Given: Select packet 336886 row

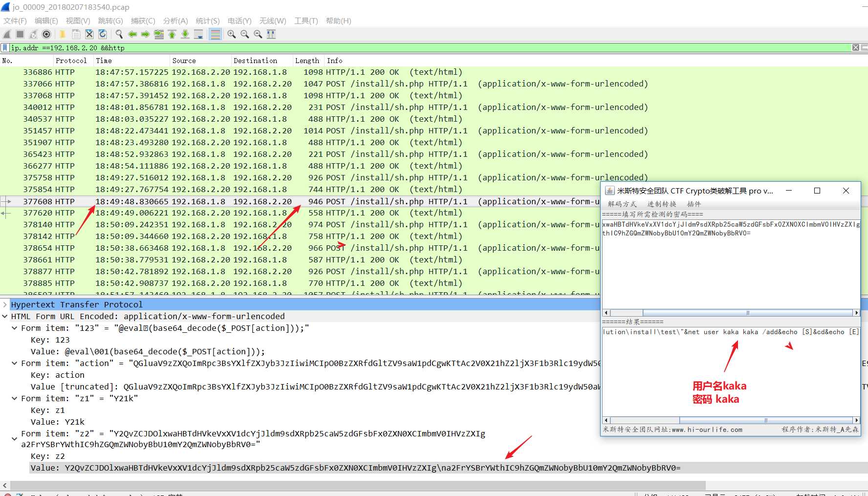Looking at the screenshot, I should [434, 72].
